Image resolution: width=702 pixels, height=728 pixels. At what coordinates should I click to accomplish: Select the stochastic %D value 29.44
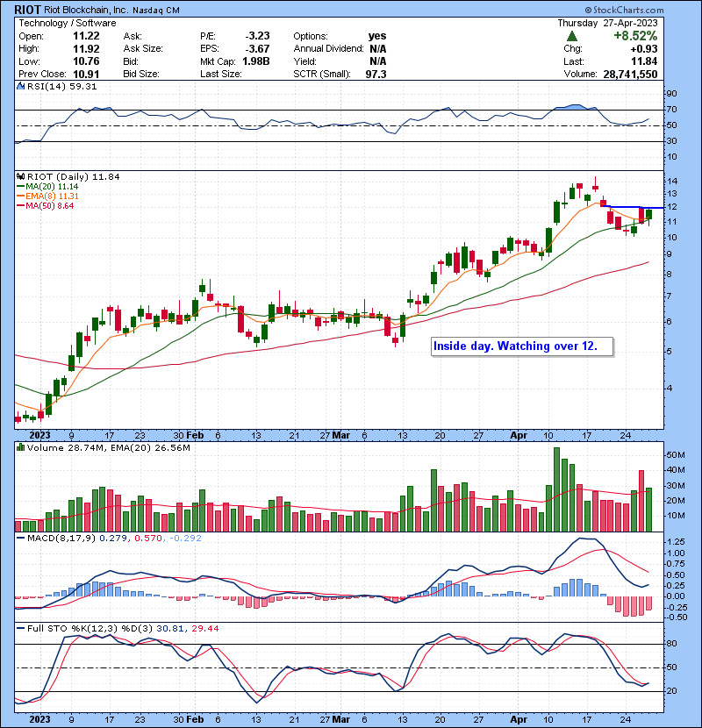204,629
